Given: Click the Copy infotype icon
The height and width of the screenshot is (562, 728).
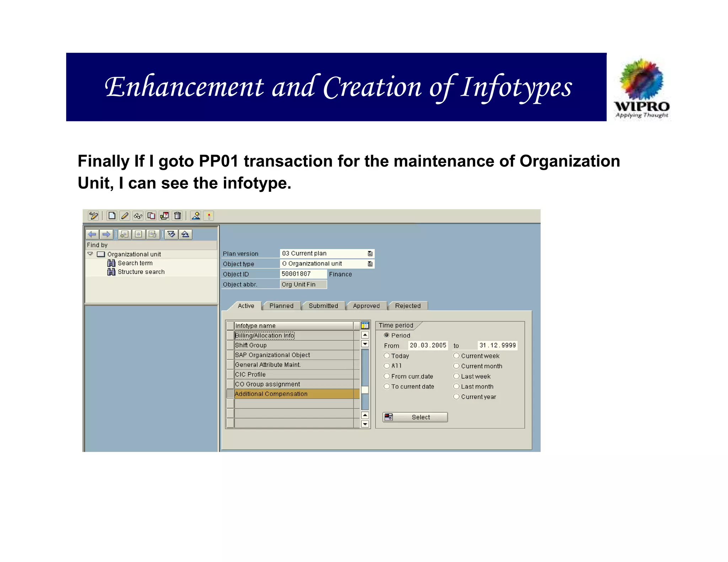Looking at the screenshot, I should [x=151, y=216].
